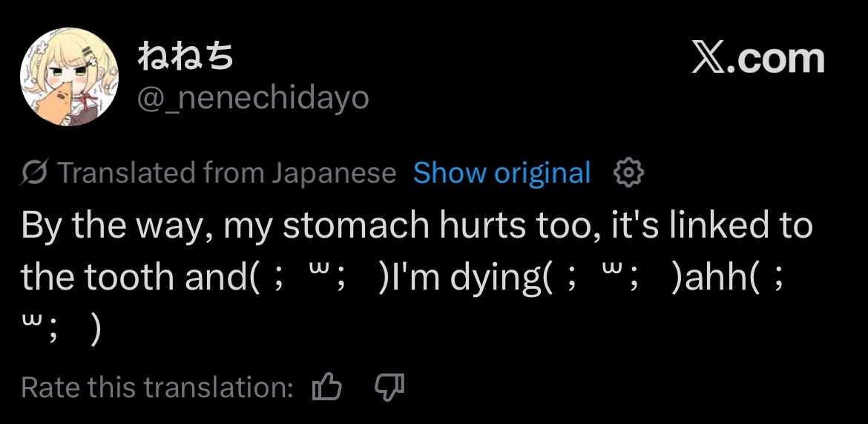Viewport: 868px width, 424px height.
Task: Click the thumbs down translation rating icon
Action: click(x=389, y=387)
